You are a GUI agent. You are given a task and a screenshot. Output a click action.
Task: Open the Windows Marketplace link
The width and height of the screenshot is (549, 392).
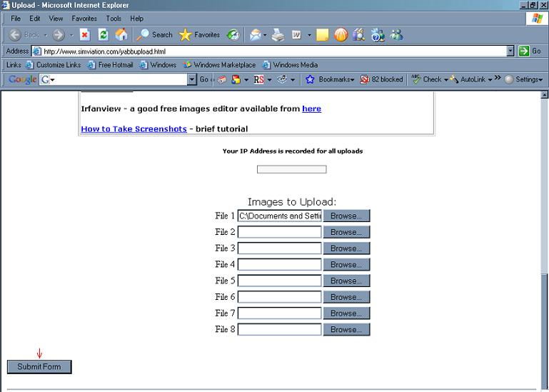(x=220, y=65)
